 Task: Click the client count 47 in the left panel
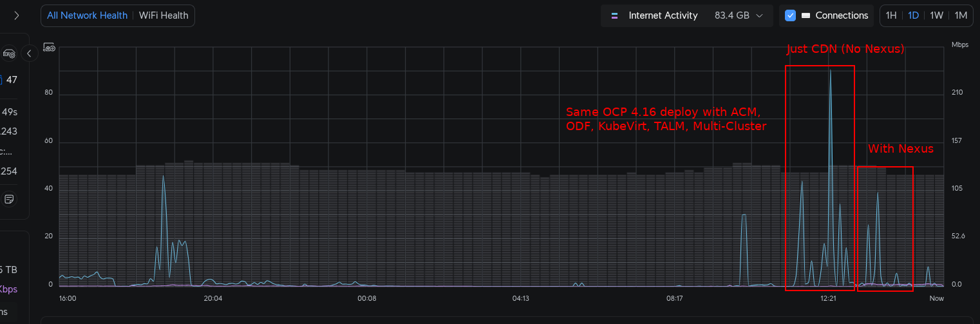[12, 80]
